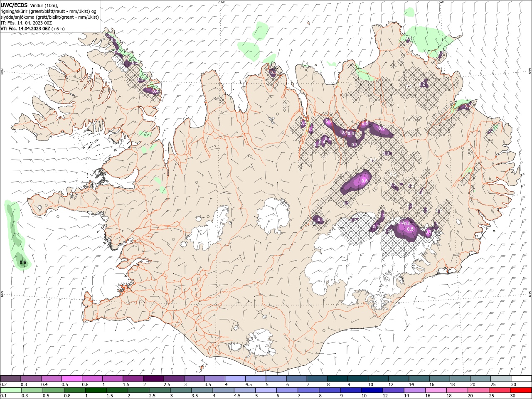532x399 pixels.
Task: Click the deep blue 10 rain scale swatch
Action: point(372,390)
